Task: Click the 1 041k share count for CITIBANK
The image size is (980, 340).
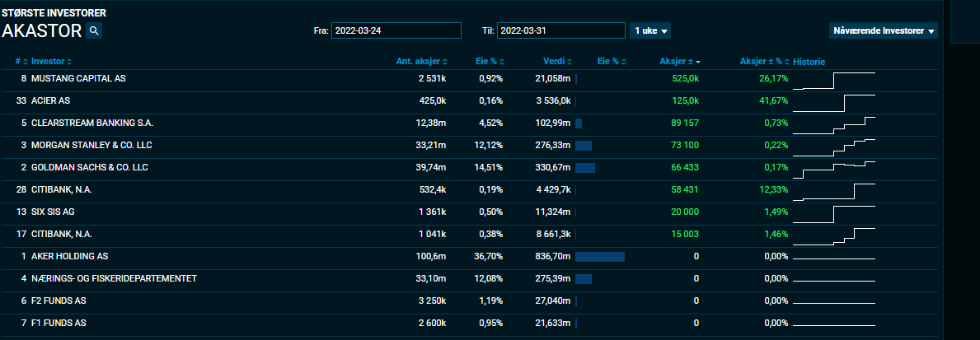Action: pyautogui.click(x=432, y=234)
